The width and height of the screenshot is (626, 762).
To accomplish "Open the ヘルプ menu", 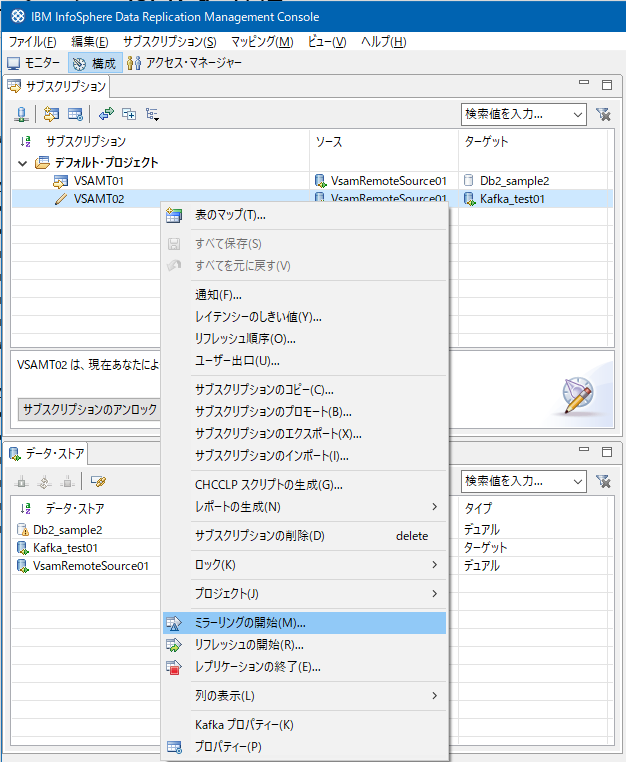I will pyautogui.click(x=383, y=42).
